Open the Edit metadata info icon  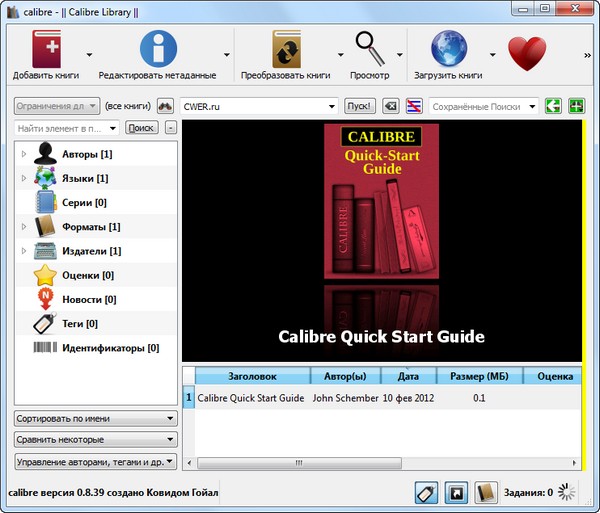[x=158, y=49]
